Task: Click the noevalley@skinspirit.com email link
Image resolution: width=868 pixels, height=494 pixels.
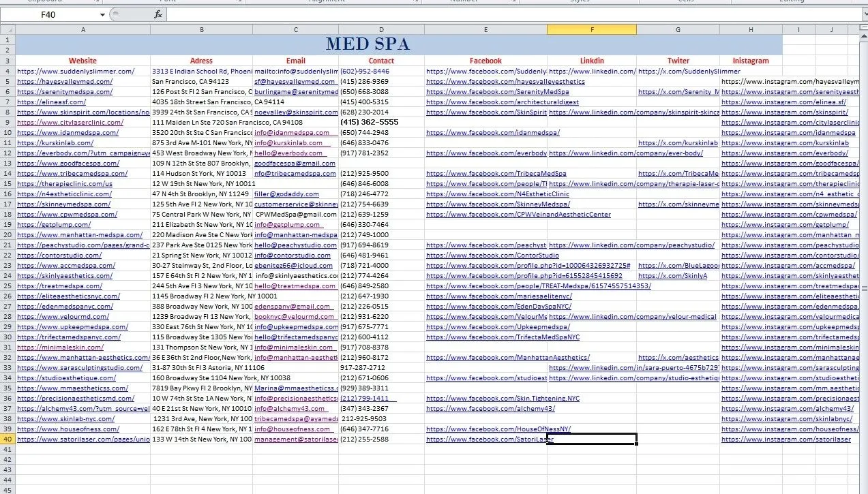Action: (296, 112)
